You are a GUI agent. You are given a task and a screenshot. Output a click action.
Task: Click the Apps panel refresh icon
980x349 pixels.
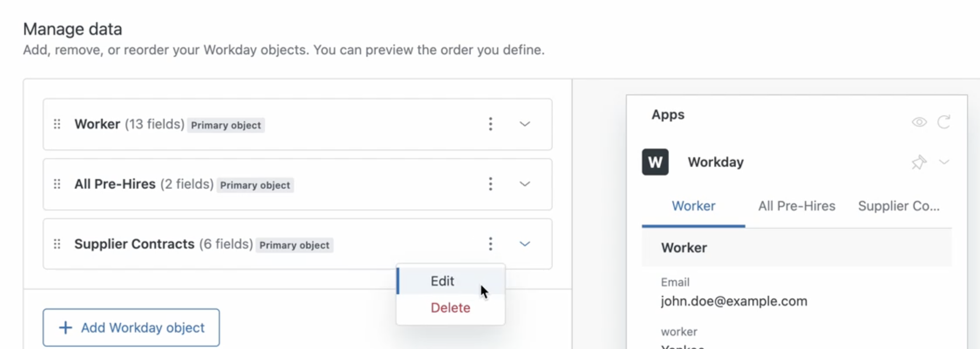tap(944, 122)
